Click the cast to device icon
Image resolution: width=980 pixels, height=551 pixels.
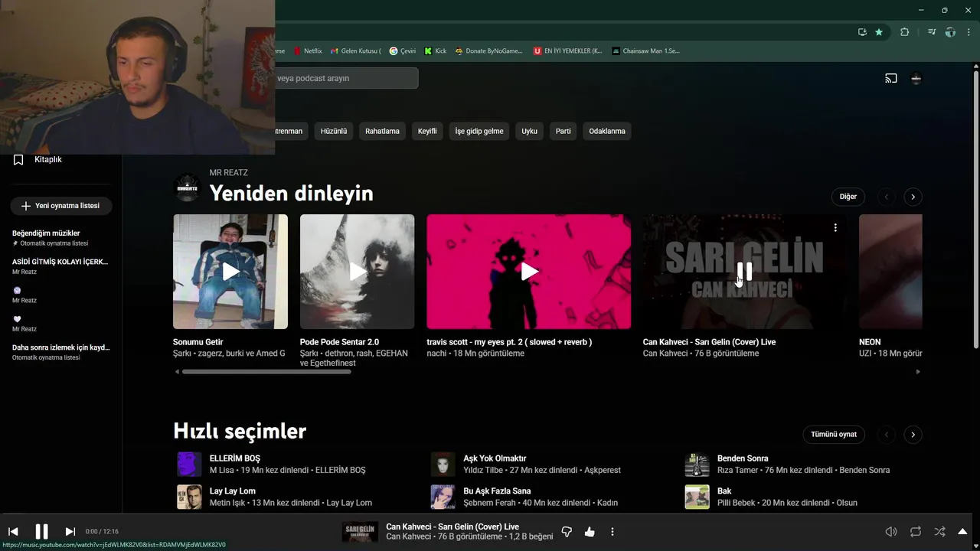click(x=891, y=78)
